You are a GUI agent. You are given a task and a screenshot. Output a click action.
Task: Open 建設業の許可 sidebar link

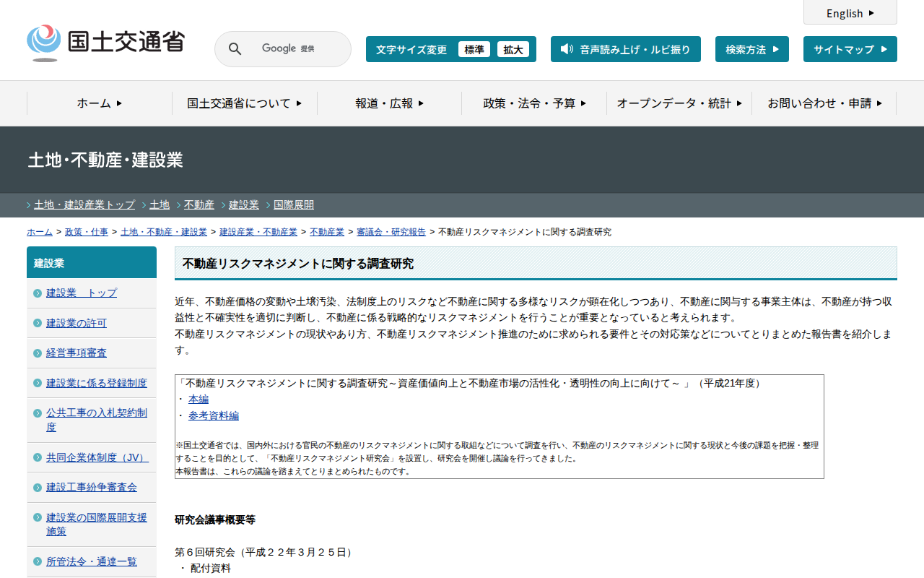click(x=77, y=323)
